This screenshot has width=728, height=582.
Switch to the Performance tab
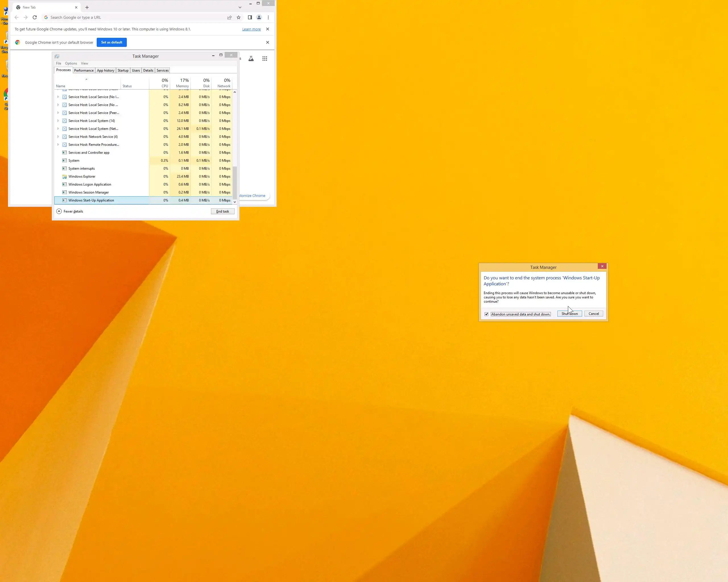[84, 70]
